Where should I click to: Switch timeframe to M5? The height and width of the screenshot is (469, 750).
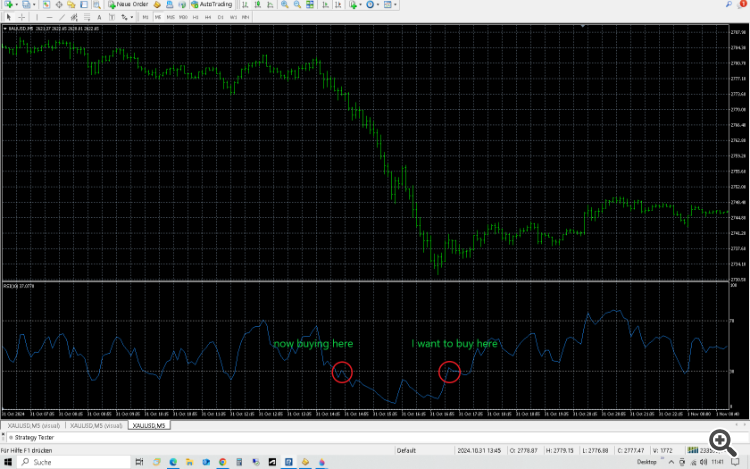158,17
